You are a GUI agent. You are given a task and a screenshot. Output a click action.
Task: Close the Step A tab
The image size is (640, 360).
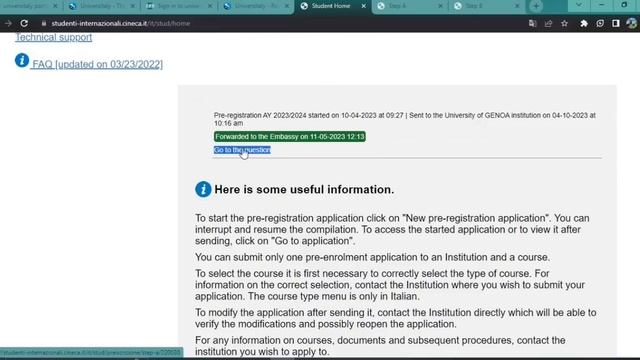440,6
